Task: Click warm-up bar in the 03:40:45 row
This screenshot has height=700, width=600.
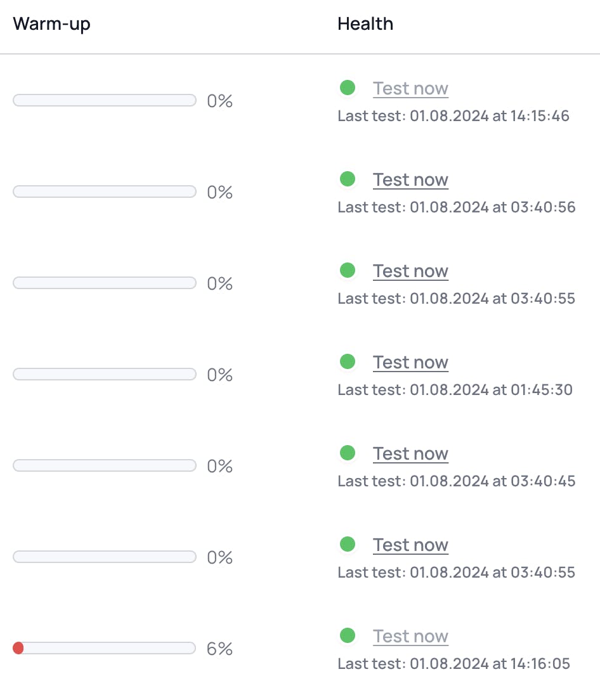Action: pos(105,465)
